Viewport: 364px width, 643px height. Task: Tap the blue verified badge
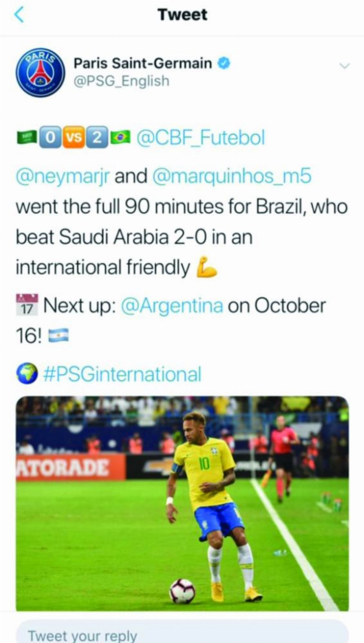(223, 63)
